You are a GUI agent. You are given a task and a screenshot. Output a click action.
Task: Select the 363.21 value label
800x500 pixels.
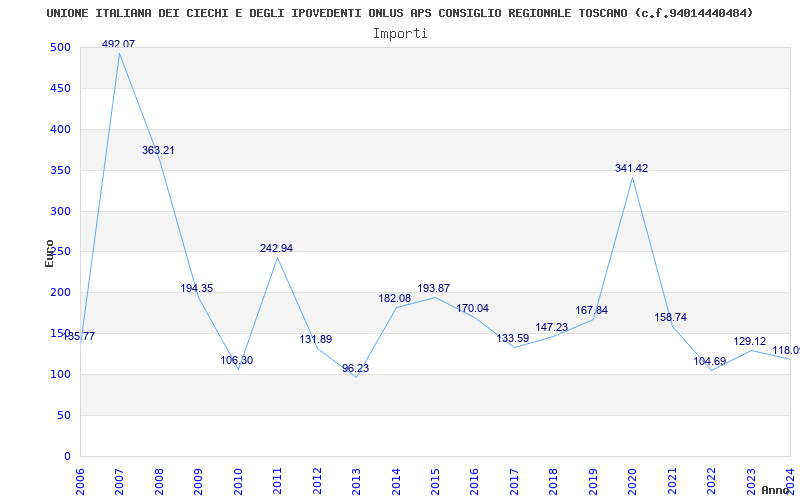point(158,151)
